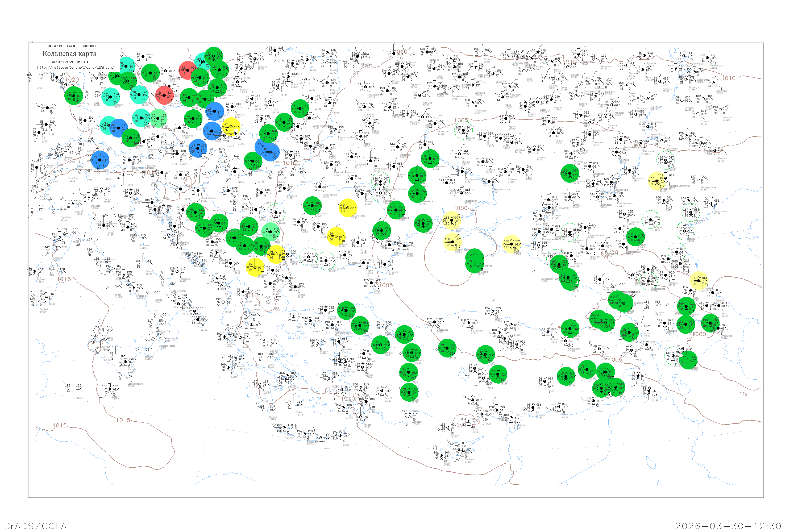Click the light green Weiden station circle

point(158,118)
